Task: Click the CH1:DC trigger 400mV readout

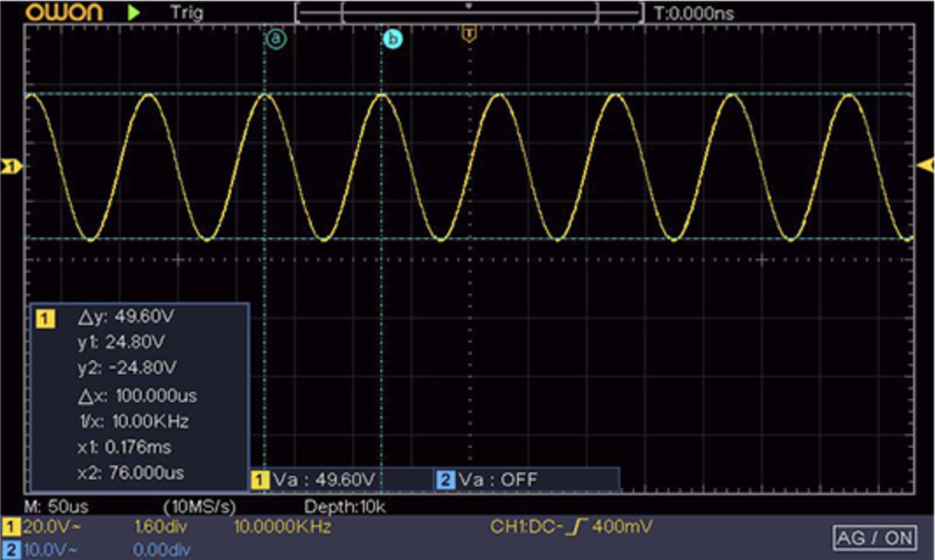Action: (570, 528)
